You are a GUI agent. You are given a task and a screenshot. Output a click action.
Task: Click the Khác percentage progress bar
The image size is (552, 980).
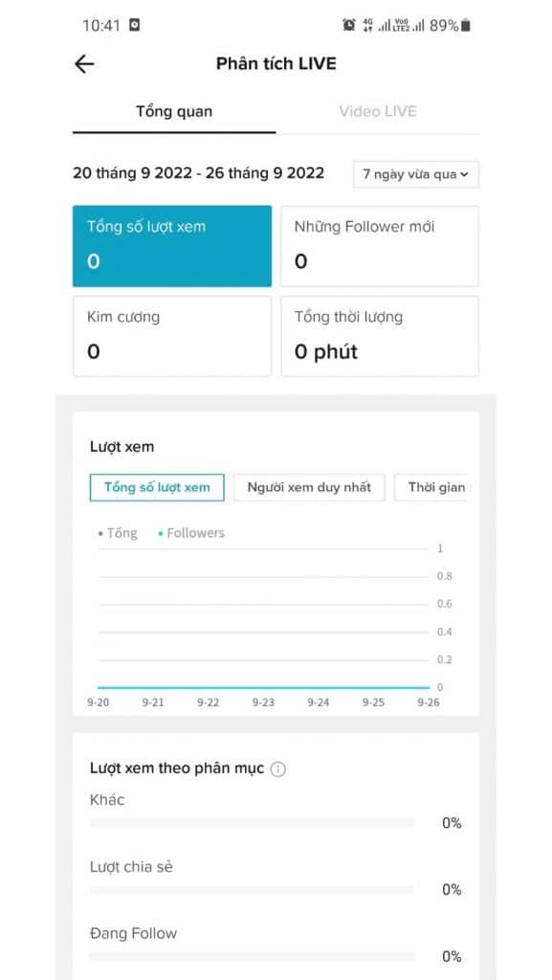tap(254, 822)
